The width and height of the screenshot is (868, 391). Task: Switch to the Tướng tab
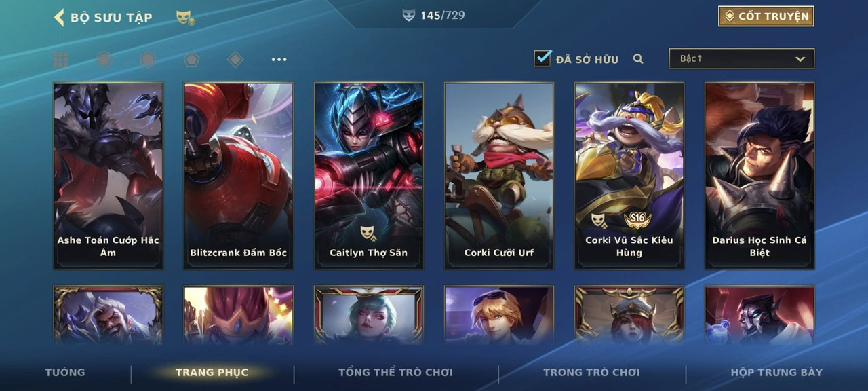click(65, 372)
